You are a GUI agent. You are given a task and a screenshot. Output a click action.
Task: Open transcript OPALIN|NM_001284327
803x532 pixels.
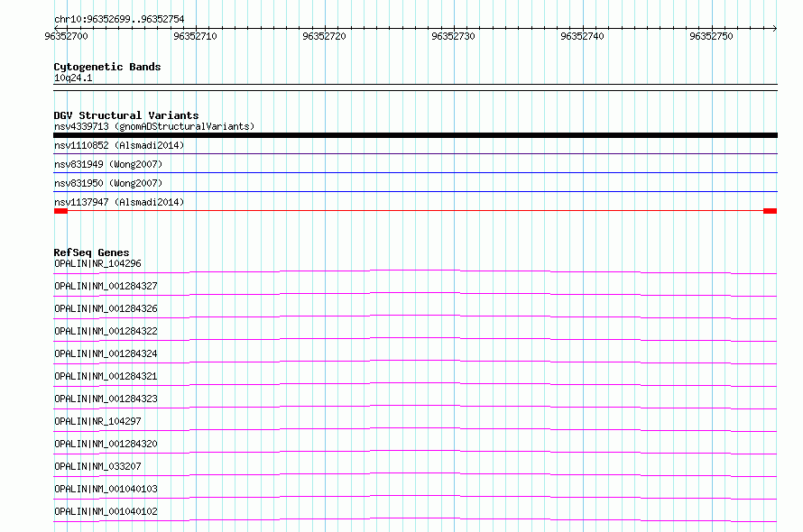pyautogui.click(x=106, y=286)
